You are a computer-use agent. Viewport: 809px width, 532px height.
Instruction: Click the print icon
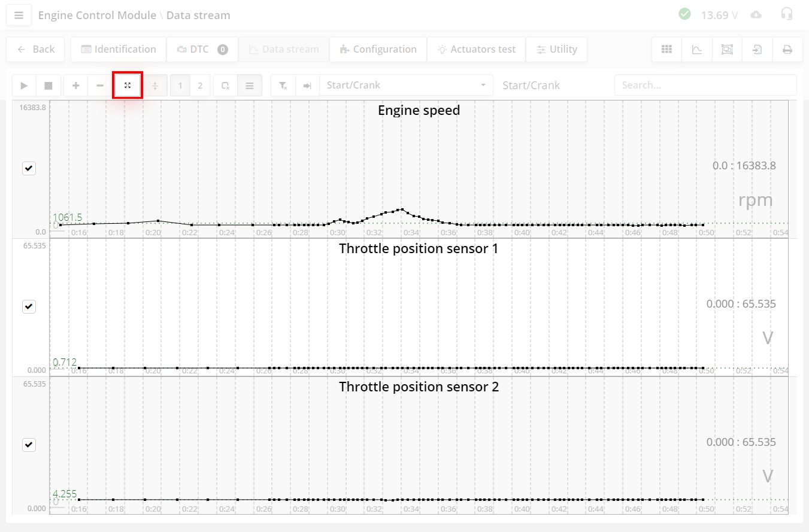click(x=787, y=50)
